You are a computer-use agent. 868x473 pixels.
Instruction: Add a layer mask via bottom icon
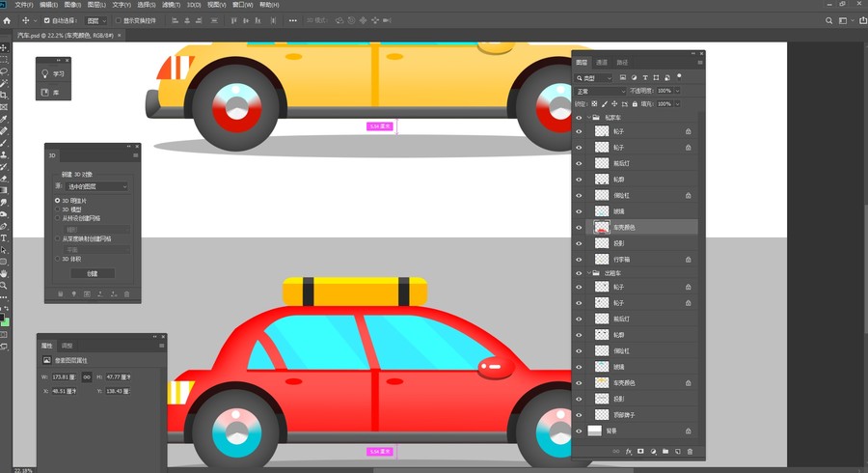[x=640, y=452]
